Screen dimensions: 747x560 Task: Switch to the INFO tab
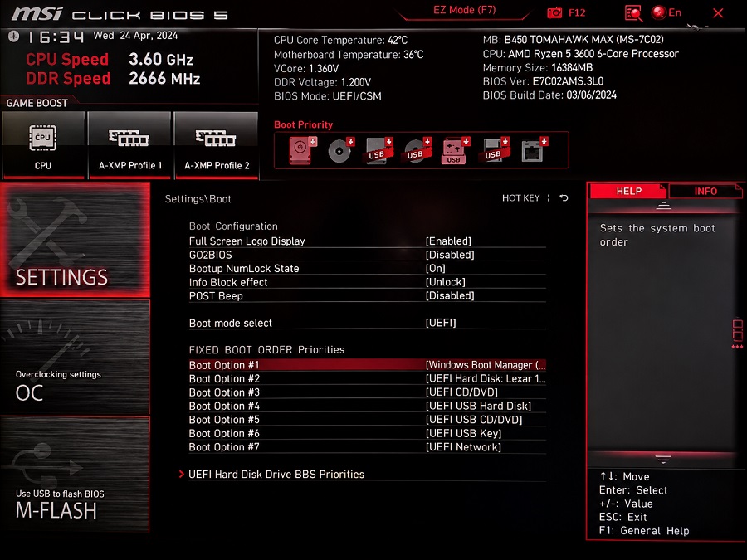point(705,191)
